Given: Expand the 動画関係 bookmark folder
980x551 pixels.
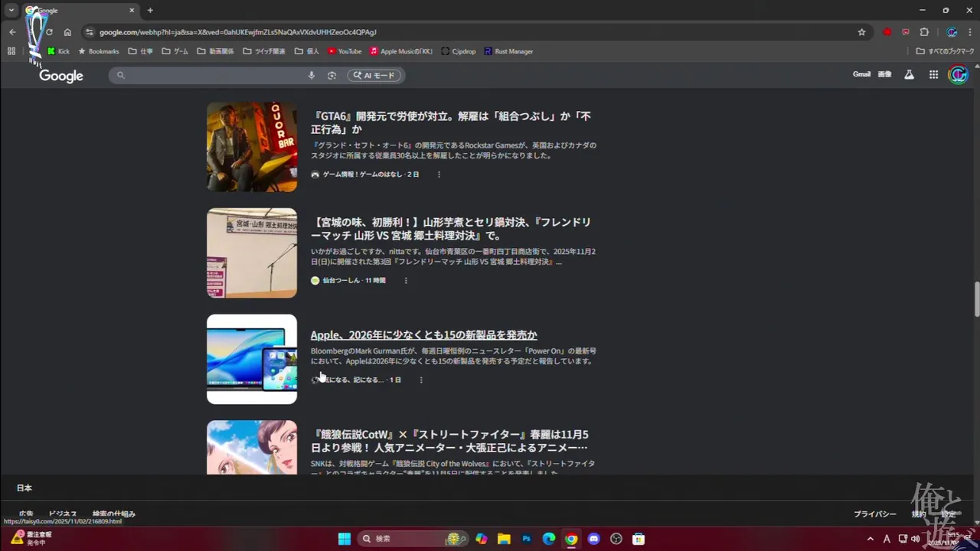Looking at the screenshot, I should 215,51.
